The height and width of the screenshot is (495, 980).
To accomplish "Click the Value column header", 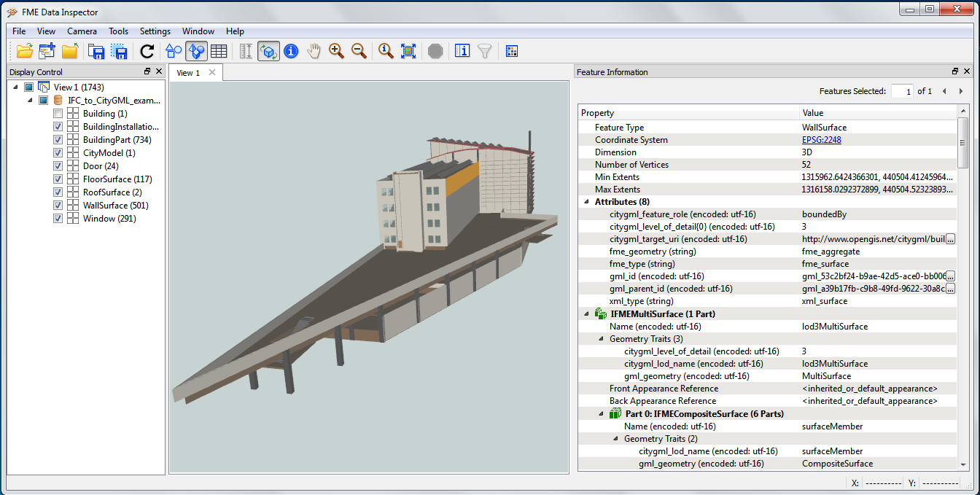I will click(878, 113).
